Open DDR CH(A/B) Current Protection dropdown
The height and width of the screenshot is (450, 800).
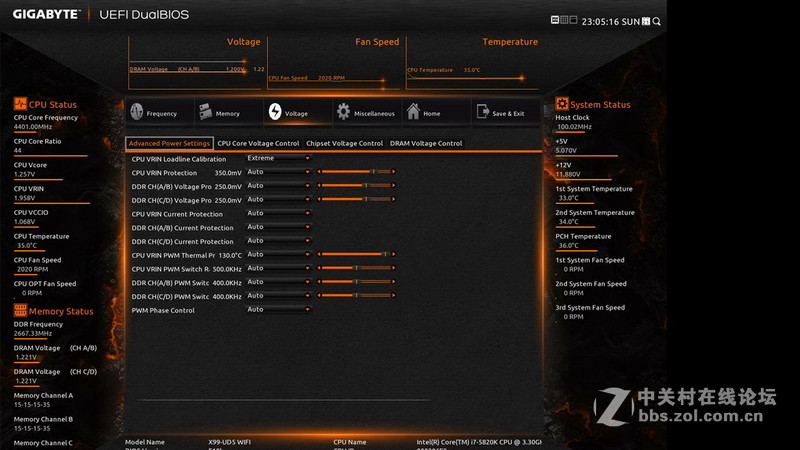[x=279, y=227]
